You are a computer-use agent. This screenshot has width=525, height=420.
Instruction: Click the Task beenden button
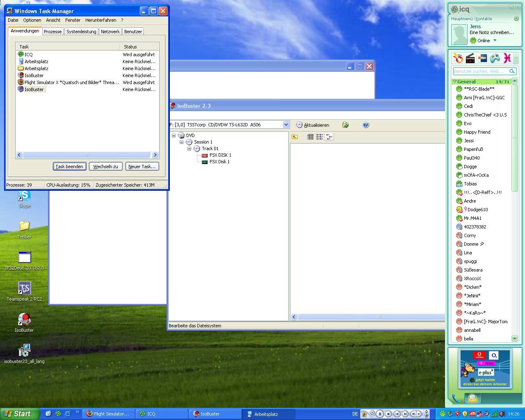pyautogui.click(x=69, y=167)
